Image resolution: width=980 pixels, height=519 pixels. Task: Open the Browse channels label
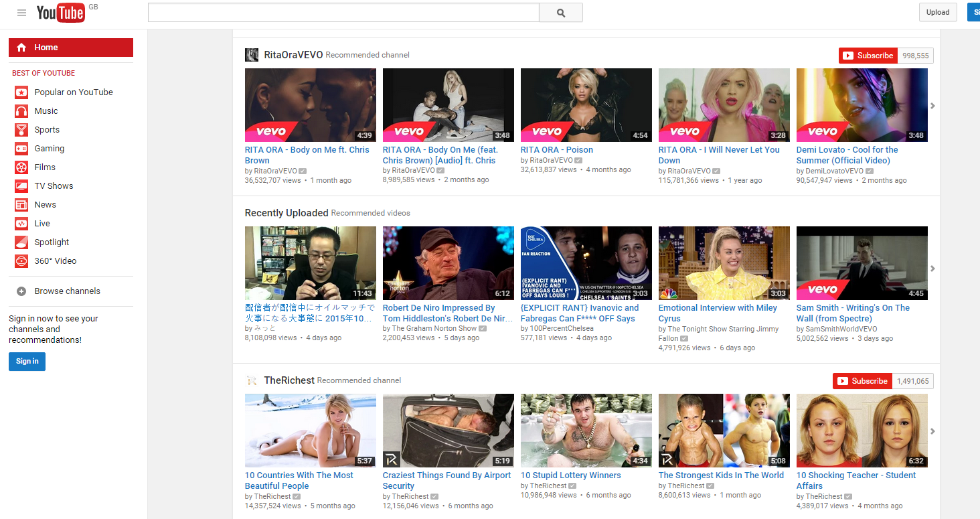[x=68, y=291]
